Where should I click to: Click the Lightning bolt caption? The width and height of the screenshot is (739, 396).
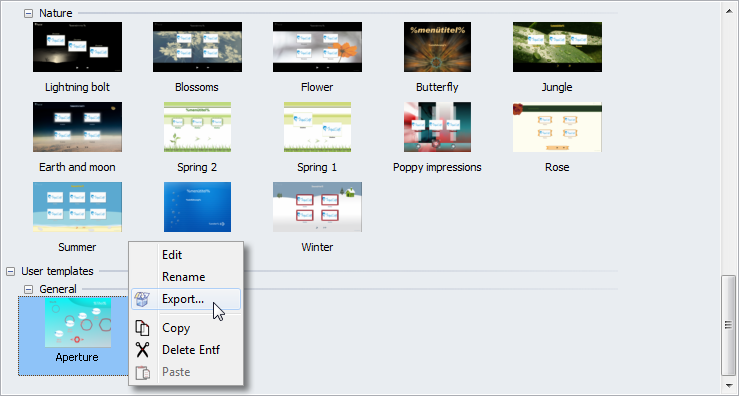(77, 87)
